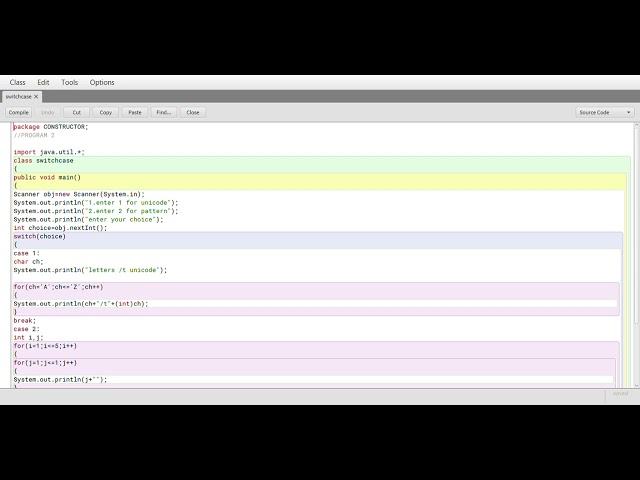The height and width of the screenshot is (480, 640).
Task: Click the 'saved' status indicator
Action: point(620,394)
